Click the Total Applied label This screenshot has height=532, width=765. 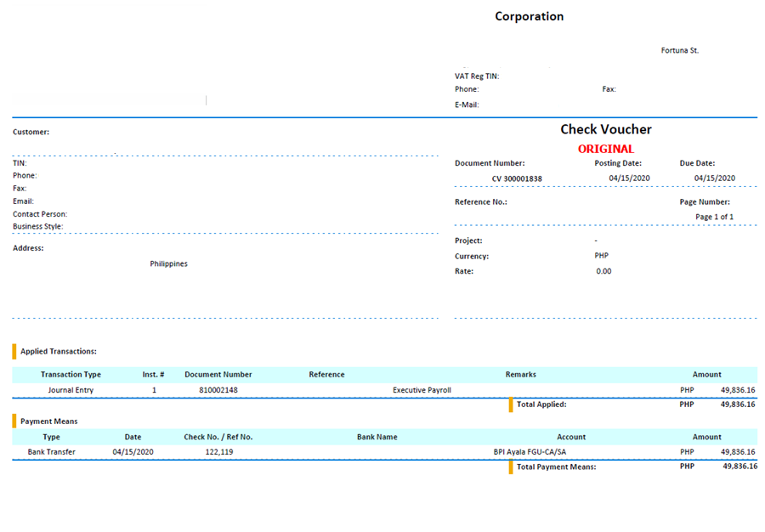(541, 405)
